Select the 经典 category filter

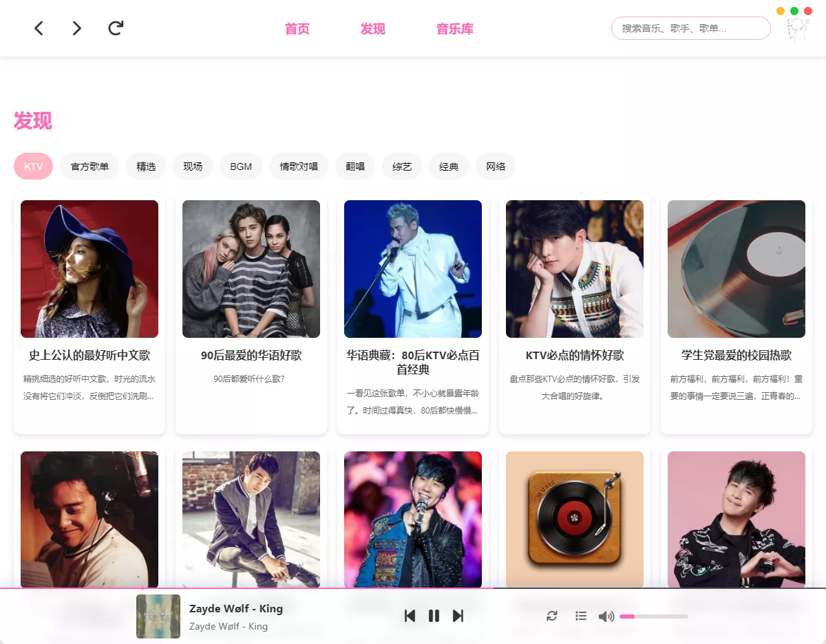coord(449,166)
